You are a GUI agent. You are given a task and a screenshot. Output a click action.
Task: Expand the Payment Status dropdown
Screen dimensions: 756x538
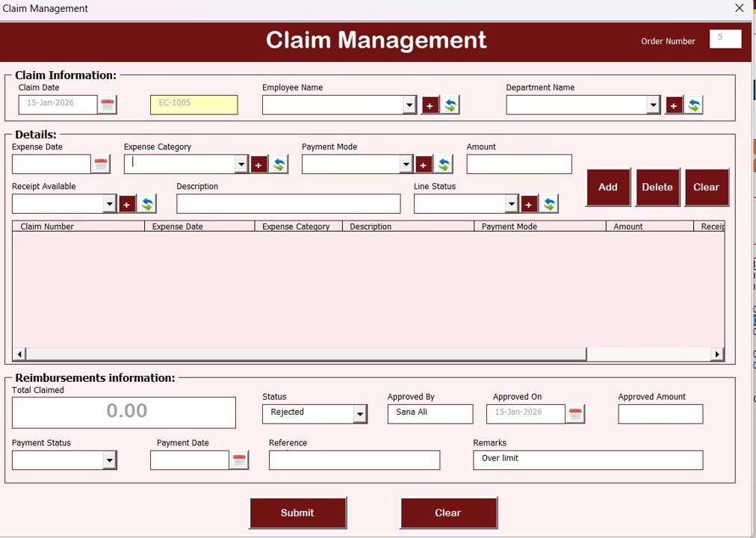(x=109, y=460)
